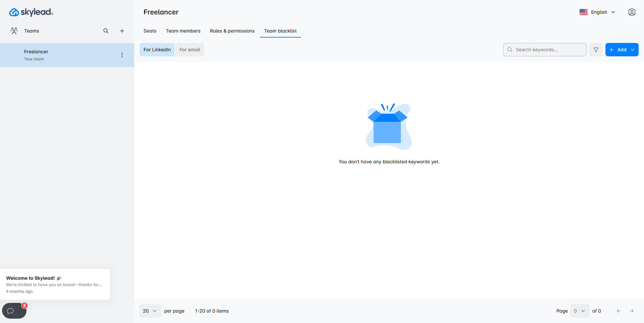
Task: Open Freelancer team three-dot menu
Action: [122, 55]
